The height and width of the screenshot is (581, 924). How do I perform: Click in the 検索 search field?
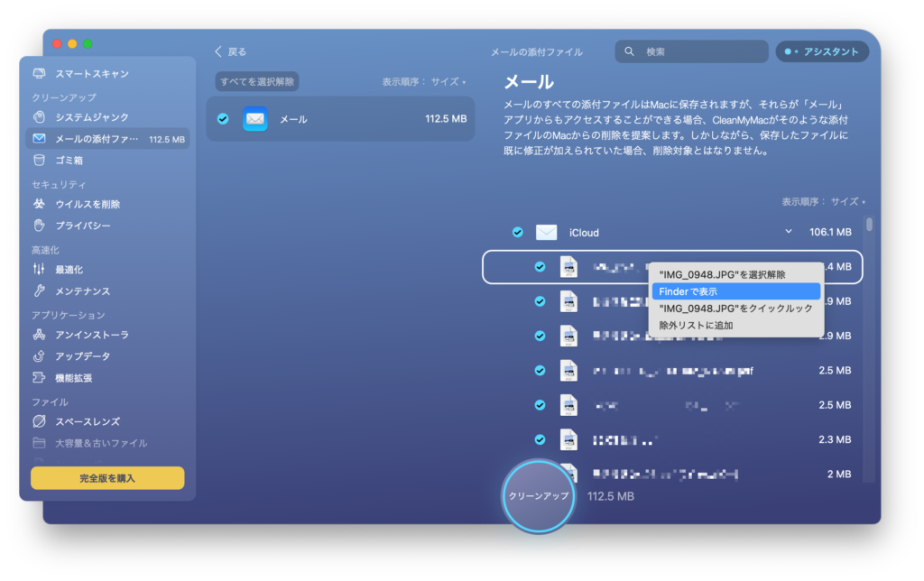[x=691, y=51]
